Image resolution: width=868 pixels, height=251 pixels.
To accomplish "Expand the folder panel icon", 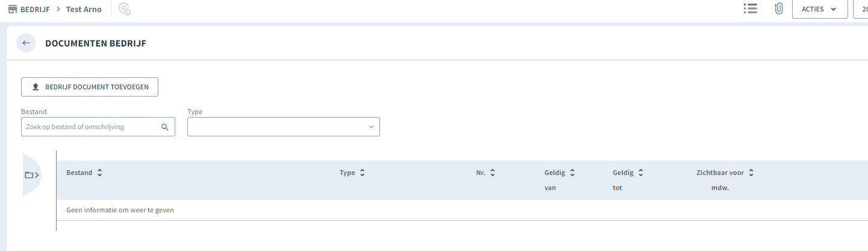I will [x=32, y=175].
